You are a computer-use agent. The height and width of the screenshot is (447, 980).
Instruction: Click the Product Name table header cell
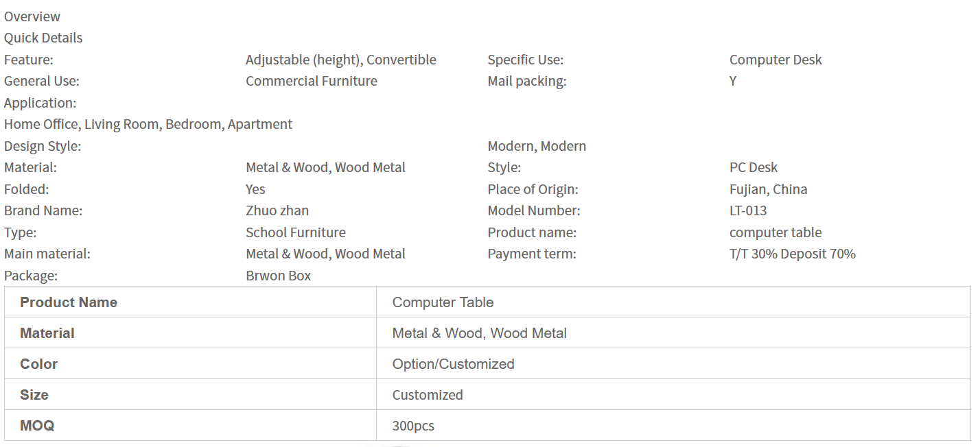[69, 302]
